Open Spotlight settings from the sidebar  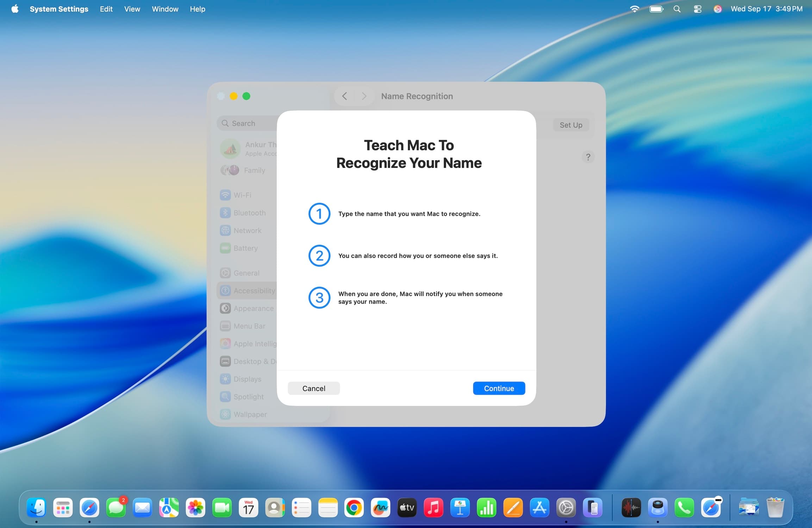pyautogui.click(x=248, y=397)
